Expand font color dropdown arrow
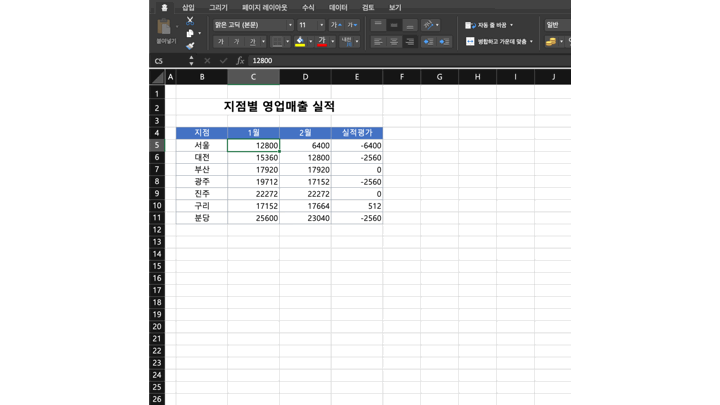 332,42
